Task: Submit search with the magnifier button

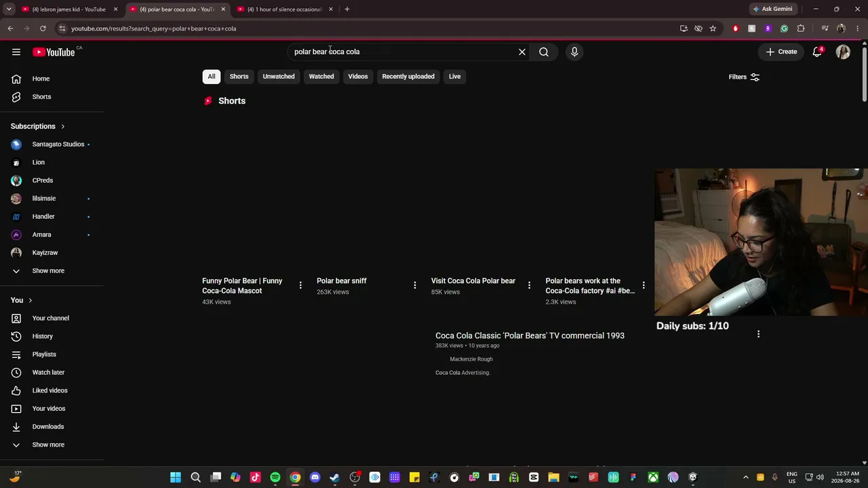Action: [x=544, y=52]
